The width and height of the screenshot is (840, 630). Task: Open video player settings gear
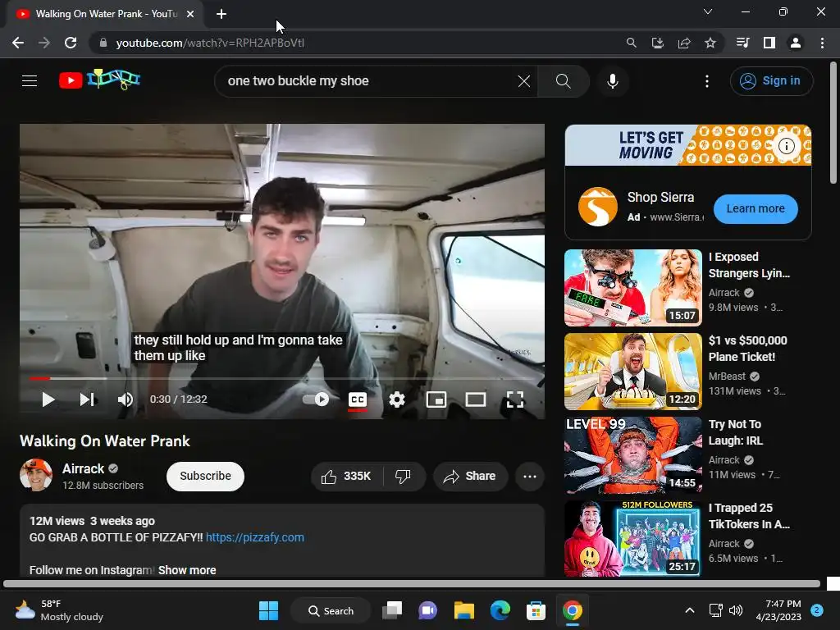tap(397, 399)
